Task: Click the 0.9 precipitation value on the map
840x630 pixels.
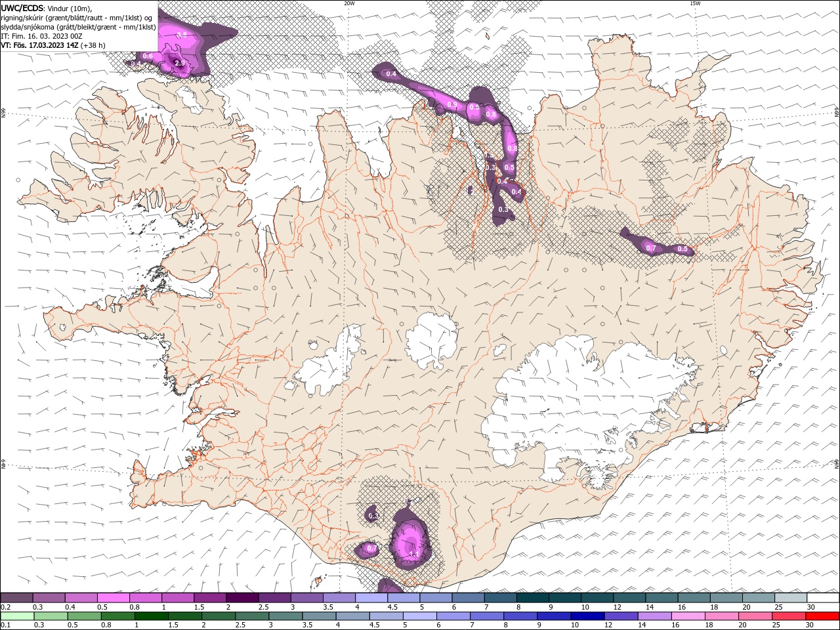Action: tap(452, 104)
